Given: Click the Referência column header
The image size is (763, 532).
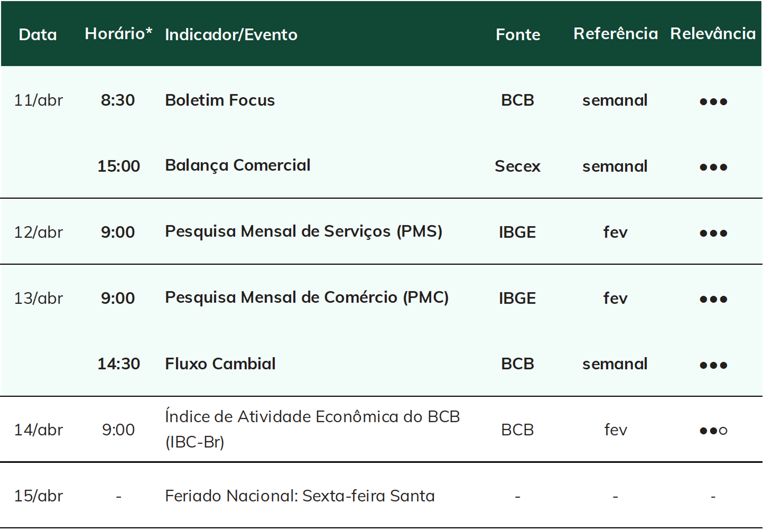Looking at the screenshot, I should coord(616,34).
